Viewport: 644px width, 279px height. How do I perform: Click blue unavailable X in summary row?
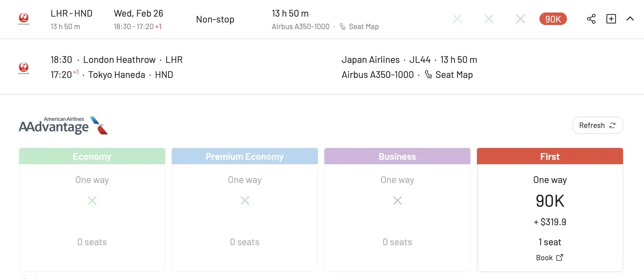click(489, 19)
